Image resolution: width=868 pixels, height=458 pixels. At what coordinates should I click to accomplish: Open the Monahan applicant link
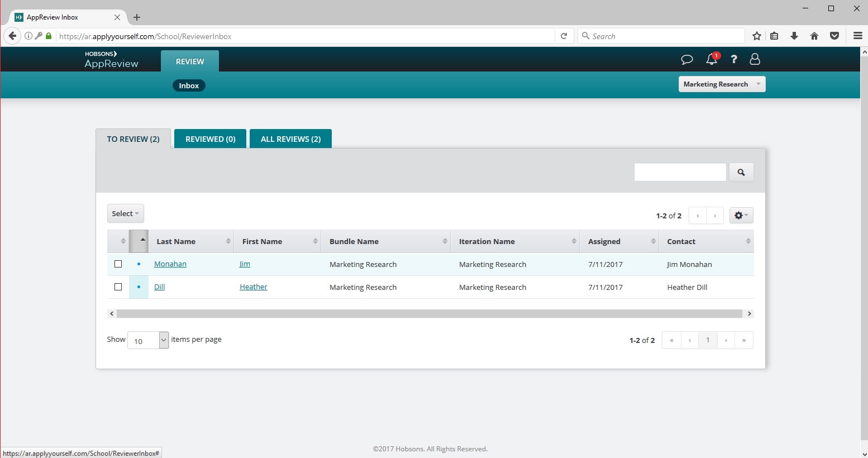tap(170, 264)
